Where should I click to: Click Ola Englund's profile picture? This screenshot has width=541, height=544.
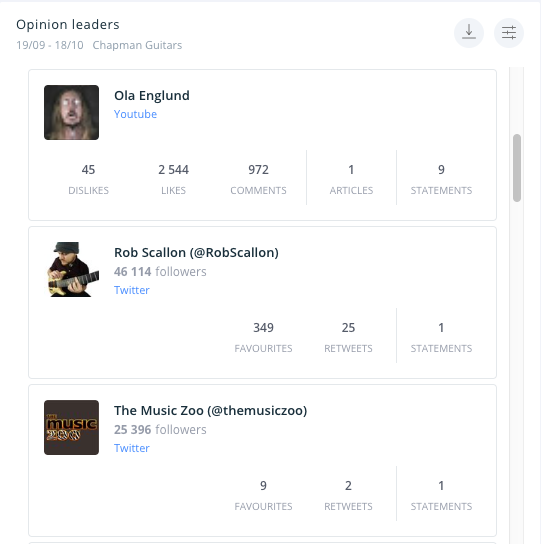tap(71, 112)
